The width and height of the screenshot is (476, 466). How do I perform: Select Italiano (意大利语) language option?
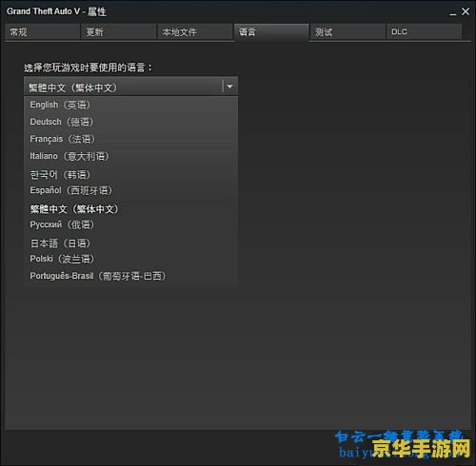tap(130, 156)
